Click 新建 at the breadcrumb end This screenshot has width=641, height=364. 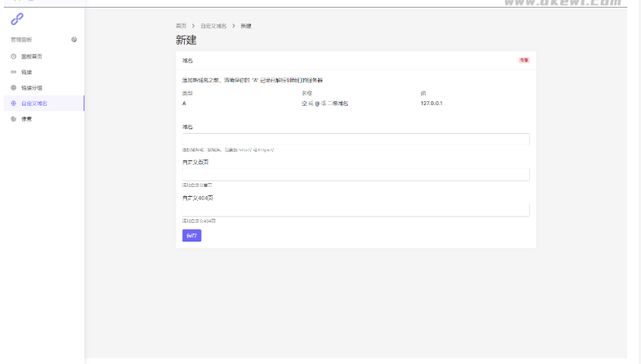[246, 26]
